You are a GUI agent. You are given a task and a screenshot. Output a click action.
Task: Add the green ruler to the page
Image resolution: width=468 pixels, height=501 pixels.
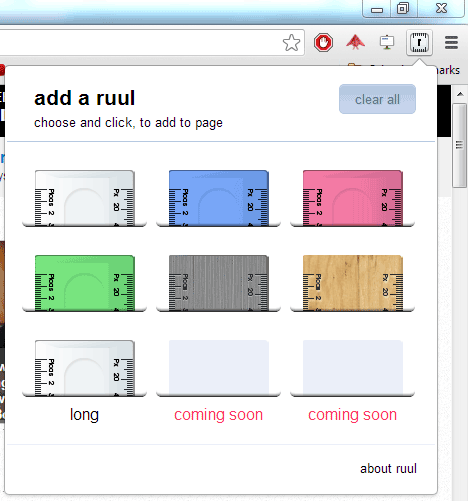(85, 283)
